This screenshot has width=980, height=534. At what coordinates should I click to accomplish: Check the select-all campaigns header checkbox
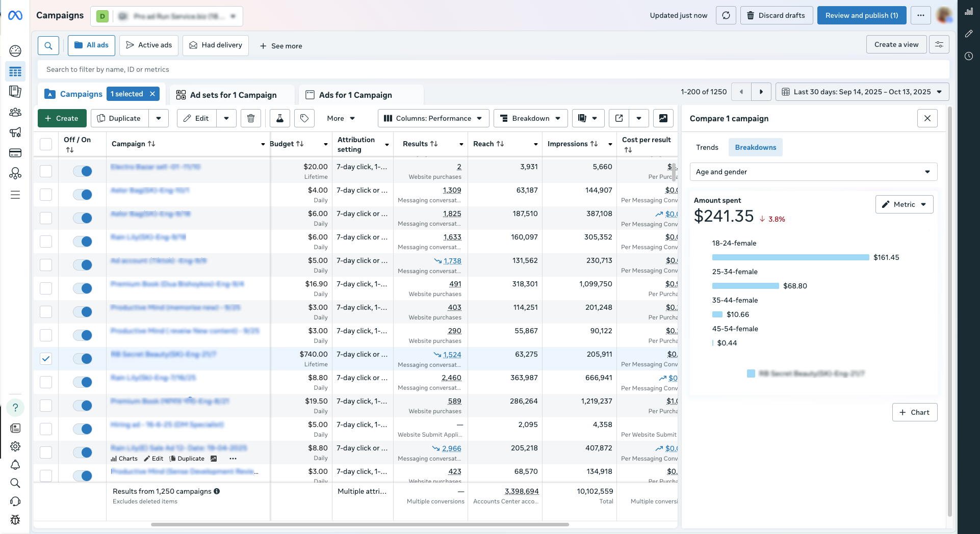click(46, 144)
